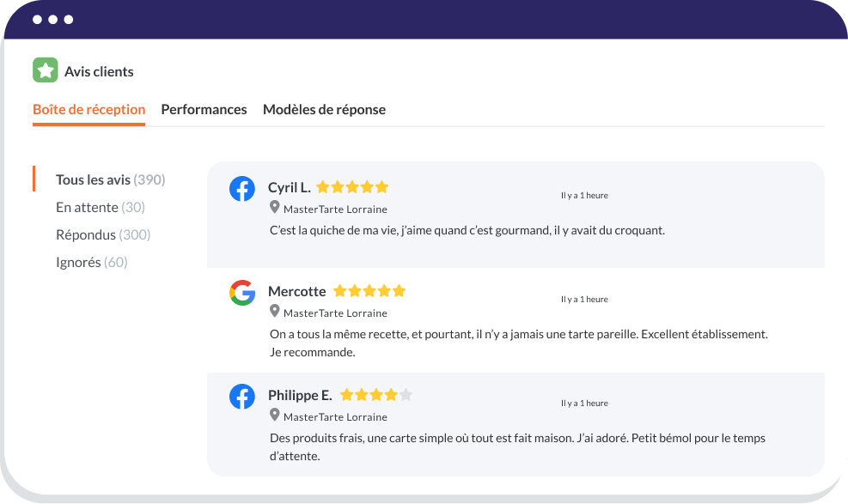The height and width of the screenshot is (504, 848).
Task: Click MasterTarte Lorraine under Cyril L.
Action: click(x=335, y=209)
